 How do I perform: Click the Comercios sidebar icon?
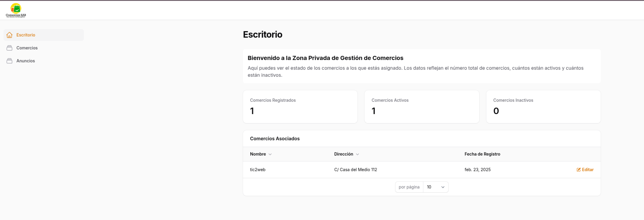(10, 48)
